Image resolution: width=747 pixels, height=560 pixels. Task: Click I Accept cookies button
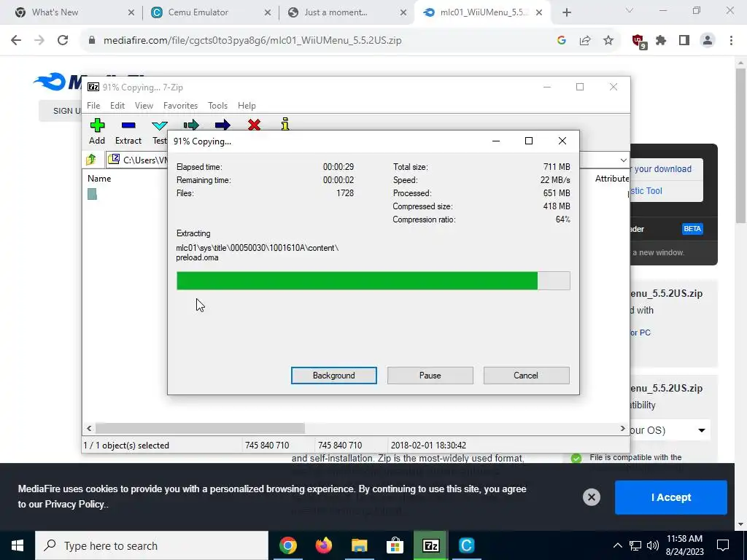(671, 497)
